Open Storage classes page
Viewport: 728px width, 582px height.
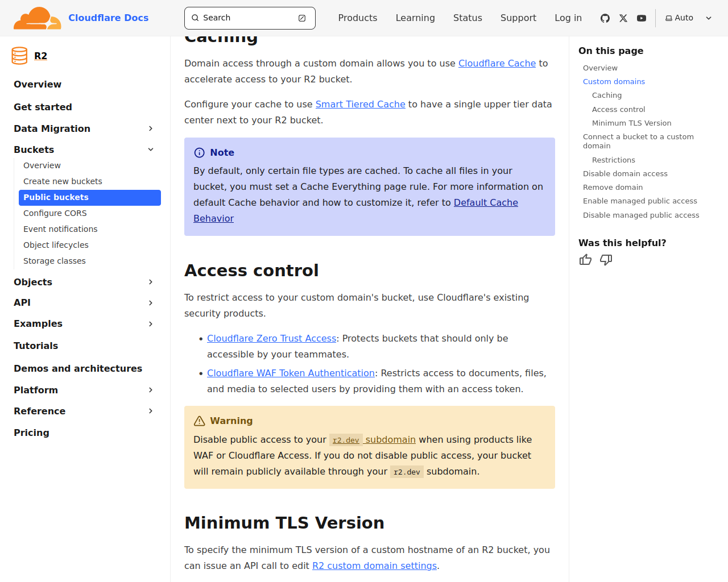tap(55, 261)
